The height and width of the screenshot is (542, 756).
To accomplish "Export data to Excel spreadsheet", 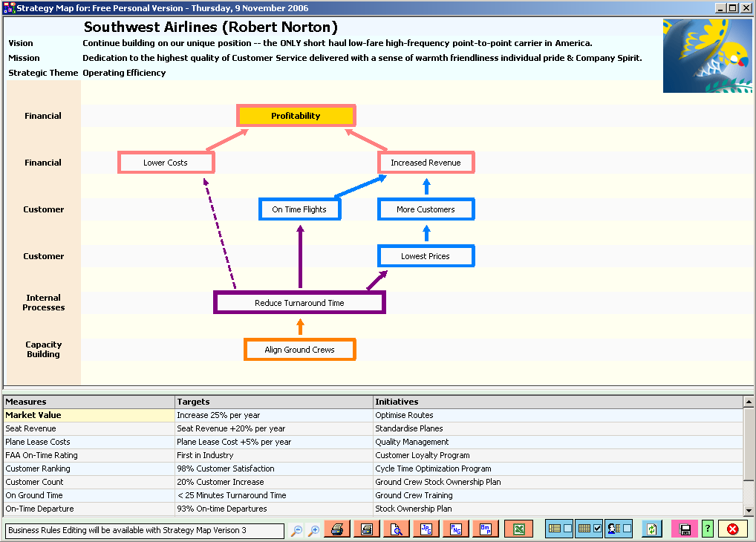I will click(518, 529).
